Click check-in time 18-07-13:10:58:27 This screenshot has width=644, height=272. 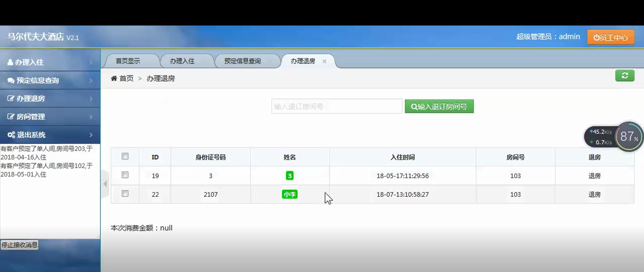[403, 194]
